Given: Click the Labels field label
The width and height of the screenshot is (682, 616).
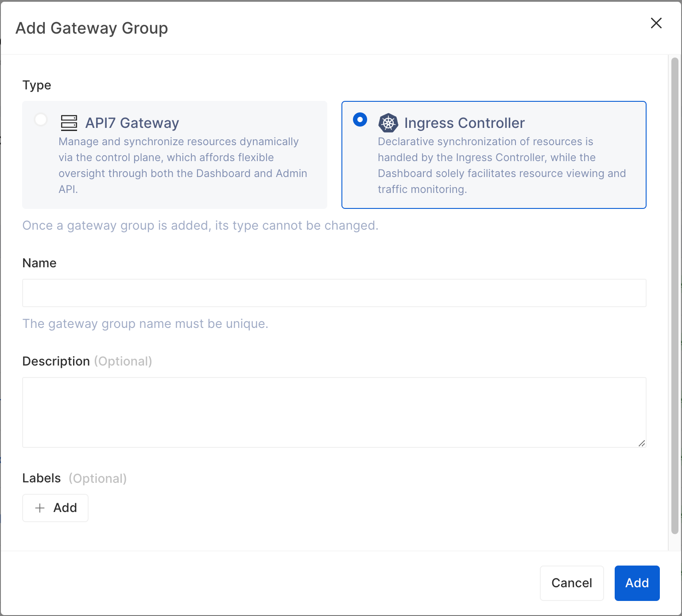Looking at the screenshot, I should click(42, 478).
